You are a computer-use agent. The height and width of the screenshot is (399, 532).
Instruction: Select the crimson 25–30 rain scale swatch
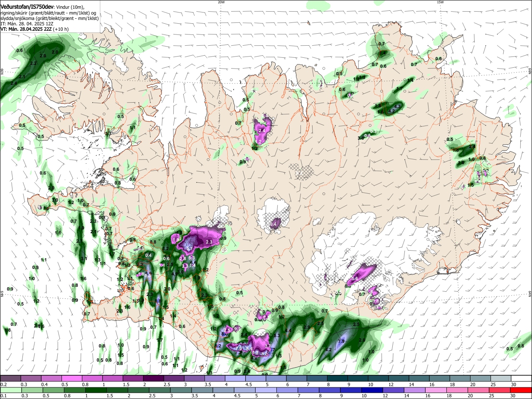pos(500,390)
